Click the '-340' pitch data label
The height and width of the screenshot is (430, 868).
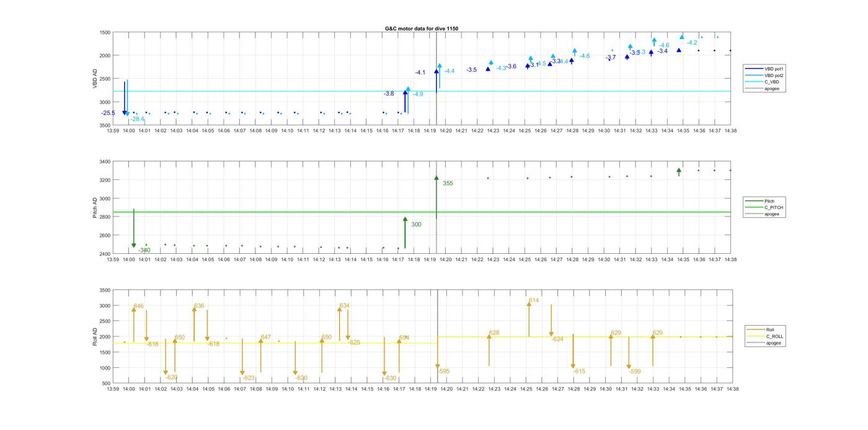144,250
